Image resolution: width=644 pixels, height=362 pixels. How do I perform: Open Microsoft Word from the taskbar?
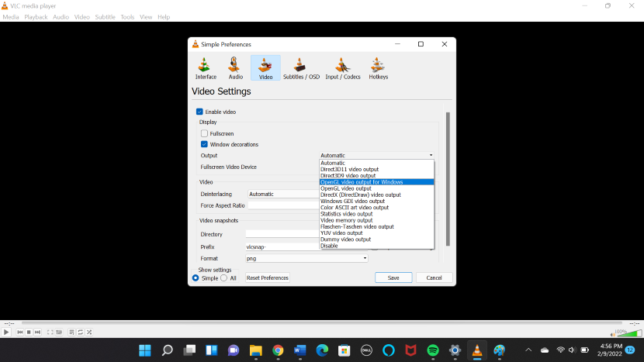299,350
